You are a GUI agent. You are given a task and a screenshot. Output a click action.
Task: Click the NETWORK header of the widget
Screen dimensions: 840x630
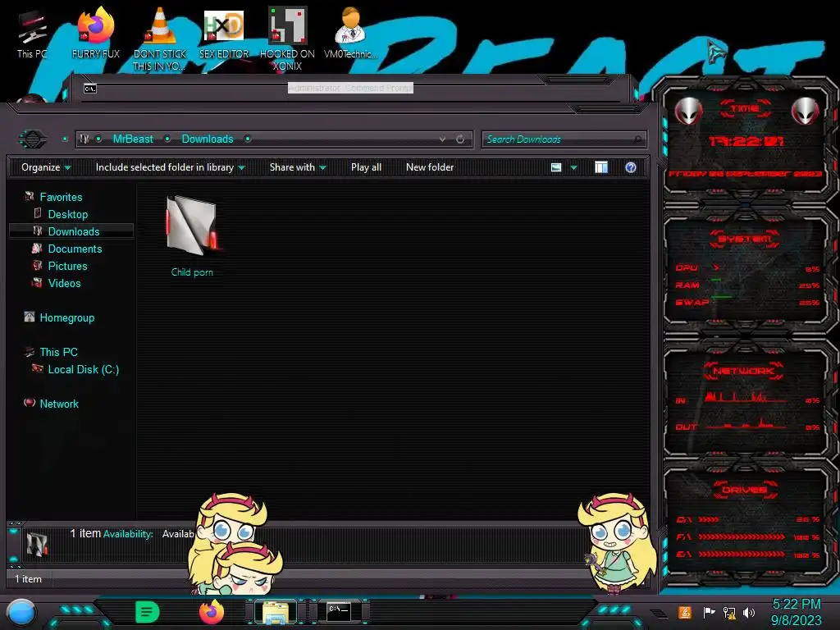coord(744,371)
